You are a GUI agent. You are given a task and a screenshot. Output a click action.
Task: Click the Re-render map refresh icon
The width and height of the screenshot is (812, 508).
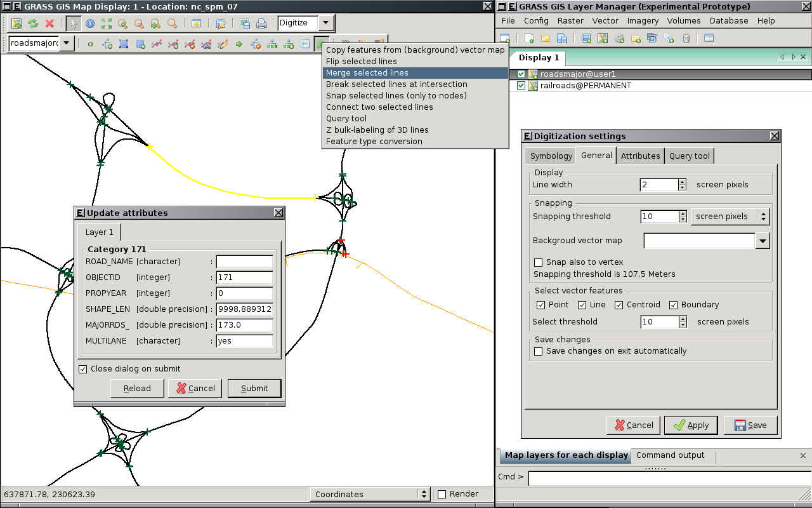[x=33, y=23]
